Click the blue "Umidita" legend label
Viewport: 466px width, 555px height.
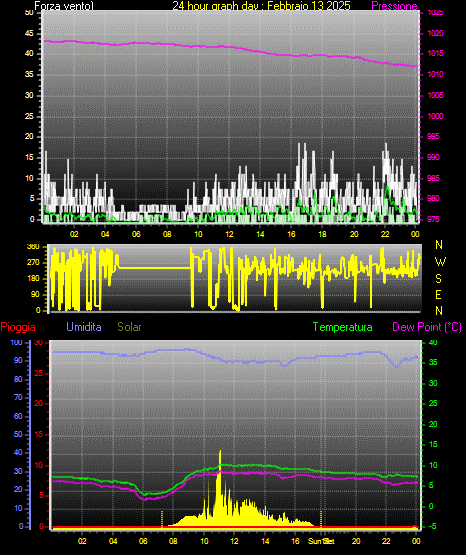coord(84,327)
